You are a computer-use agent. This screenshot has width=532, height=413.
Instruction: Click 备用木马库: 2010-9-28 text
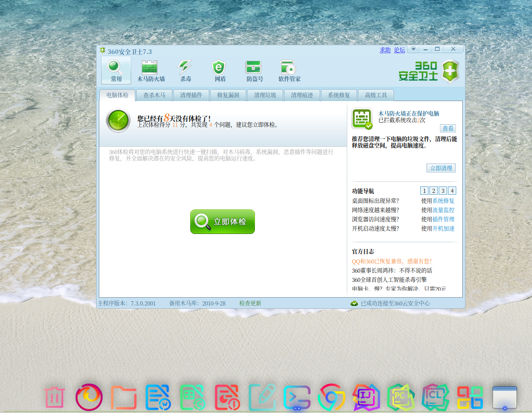click(x=197, y=303)
